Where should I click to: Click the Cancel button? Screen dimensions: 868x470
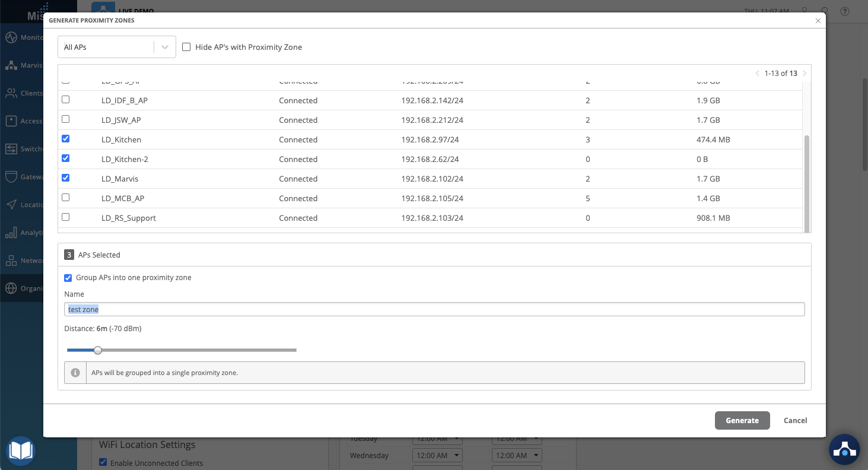tap(795, 420)
